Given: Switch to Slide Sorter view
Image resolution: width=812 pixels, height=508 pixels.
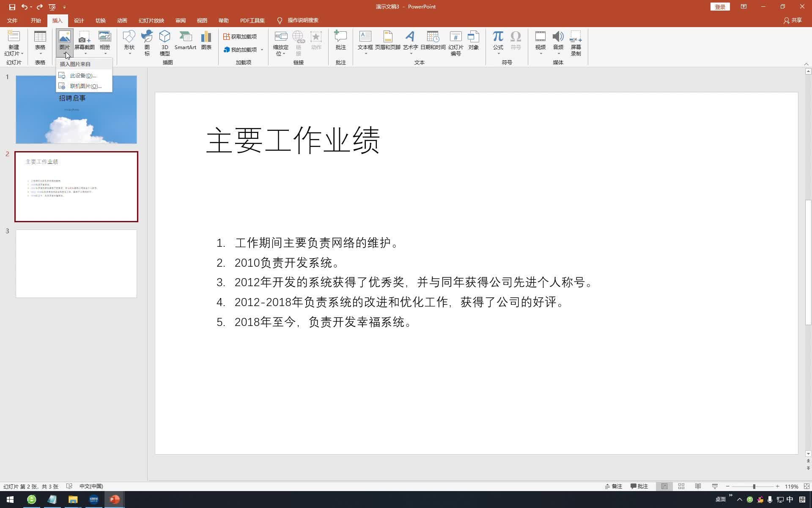Looking at the screenshot, I should (x=681, y=486).
